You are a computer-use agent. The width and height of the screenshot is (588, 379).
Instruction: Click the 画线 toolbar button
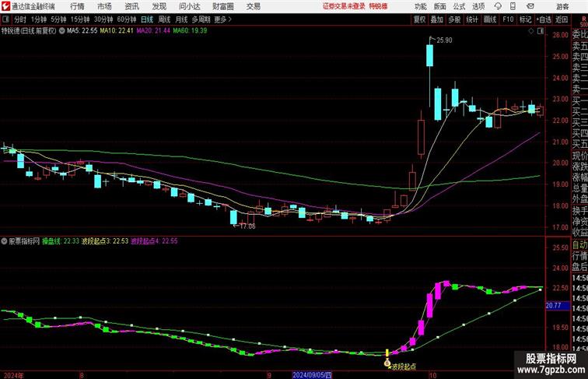point(490,19)
